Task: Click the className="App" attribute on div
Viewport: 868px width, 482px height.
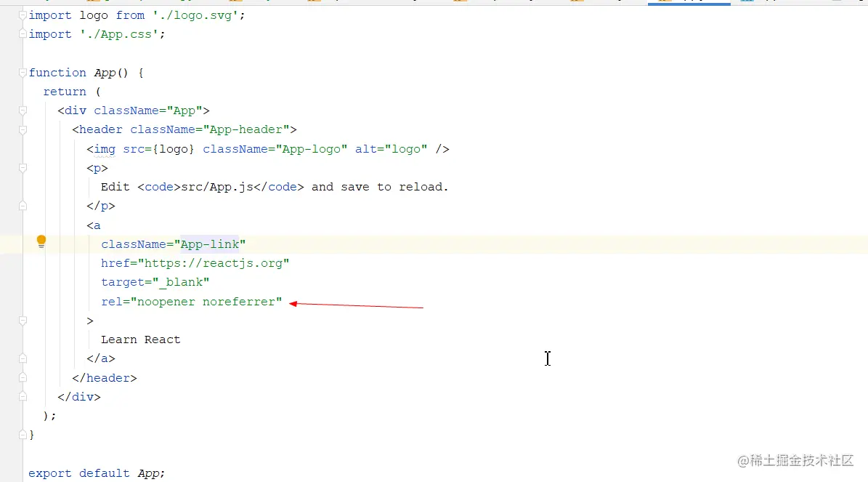Action: (147, 111)
